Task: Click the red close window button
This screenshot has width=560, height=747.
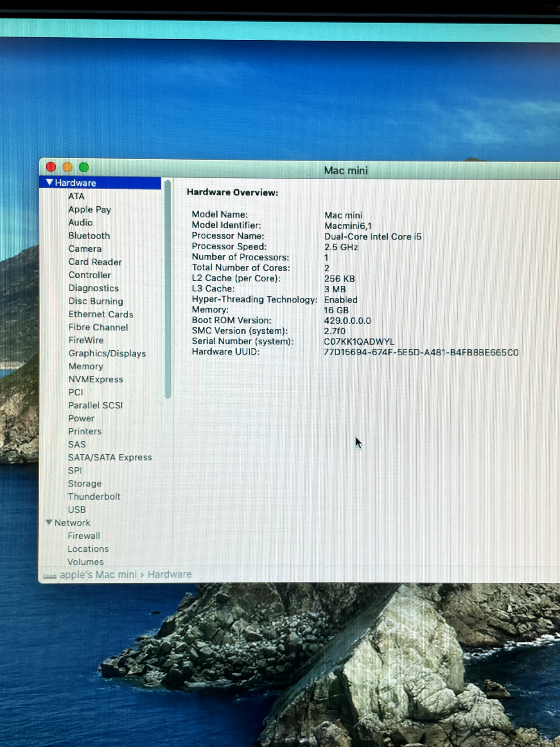Action: pos(51,167)
